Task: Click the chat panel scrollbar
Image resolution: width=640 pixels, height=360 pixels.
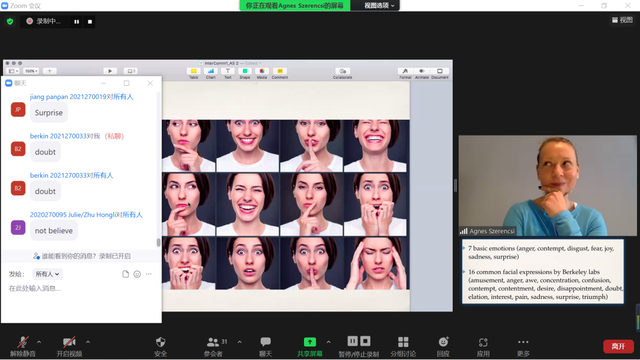Action: 158,242
